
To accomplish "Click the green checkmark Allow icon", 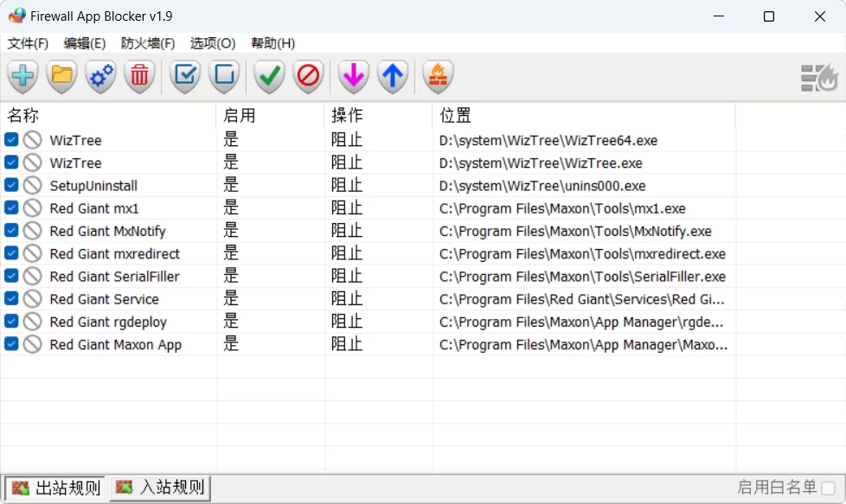I will pos(269,76).
